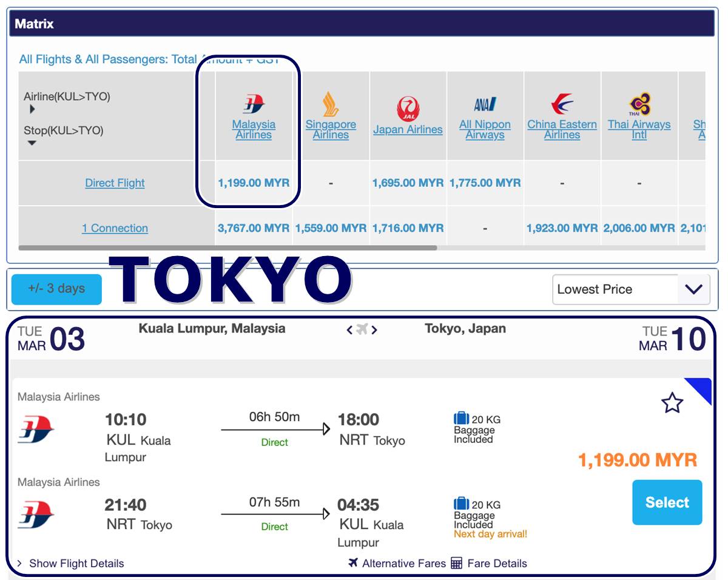Click the baggage icon on the return flight

[462, 504]
